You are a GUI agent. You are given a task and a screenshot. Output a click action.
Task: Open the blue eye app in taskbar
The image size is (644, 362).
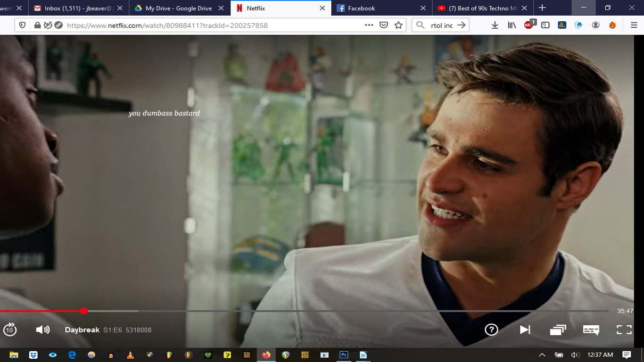pos(53,355)
